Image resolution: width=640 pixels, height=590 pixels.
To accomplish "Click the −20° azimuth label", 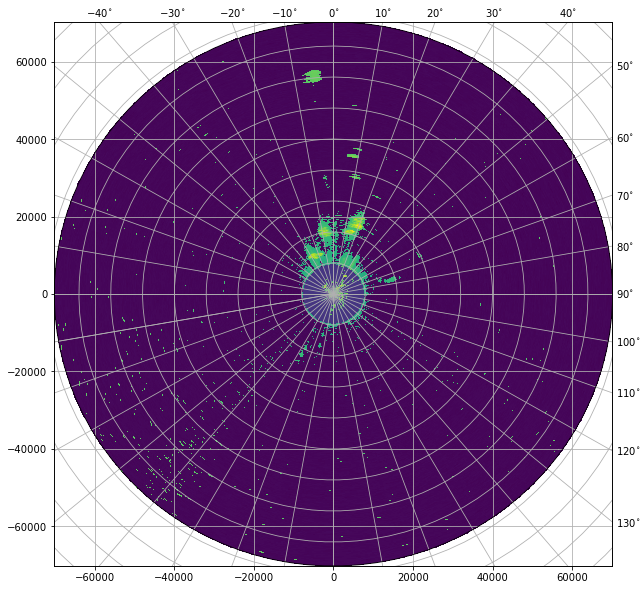I will (x=233, y=13).
